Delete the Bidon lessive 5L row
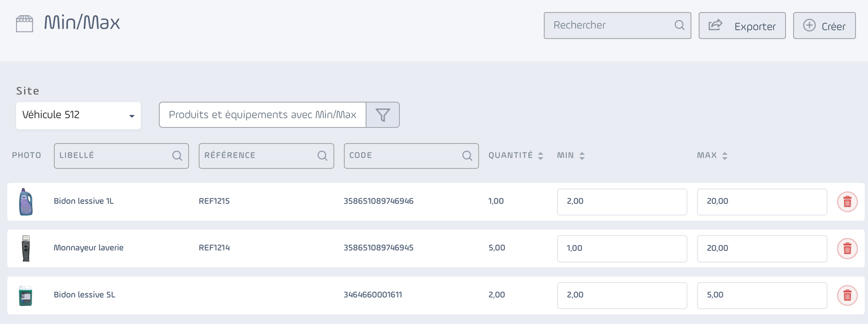Image resolution: width=868 pixels, height=324 pixels. point(847,295)
